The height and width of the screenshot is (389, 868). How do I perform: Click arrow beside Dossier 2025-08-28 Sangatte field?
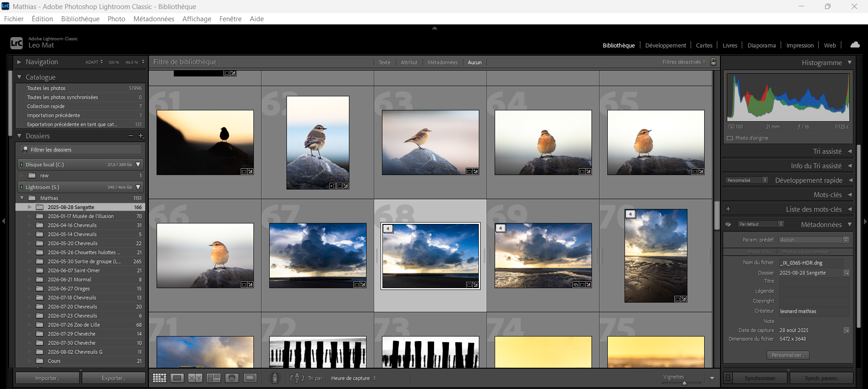[x=846, y=273]
